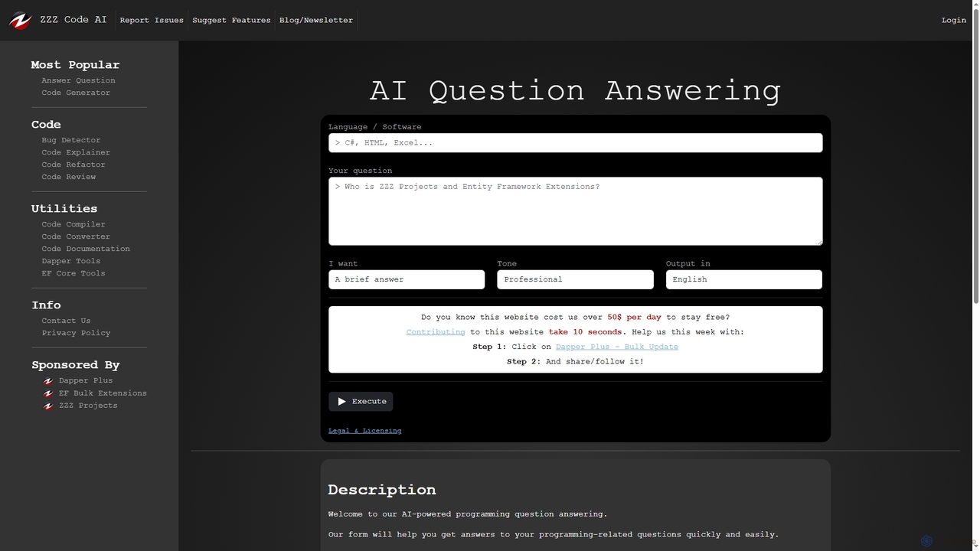Click the 'Utilities' sidebar heading

click(64, 208)
